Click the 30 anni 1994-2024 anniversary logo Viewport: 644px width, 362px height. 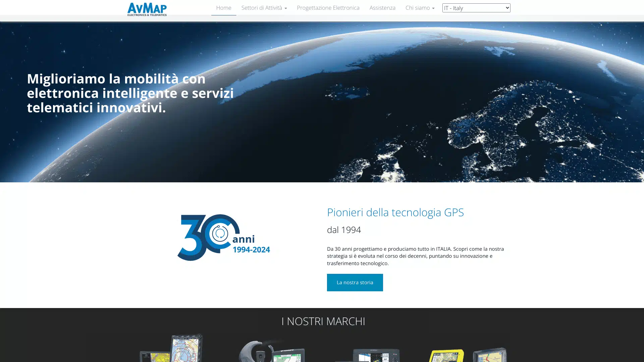tap(223, 237)
